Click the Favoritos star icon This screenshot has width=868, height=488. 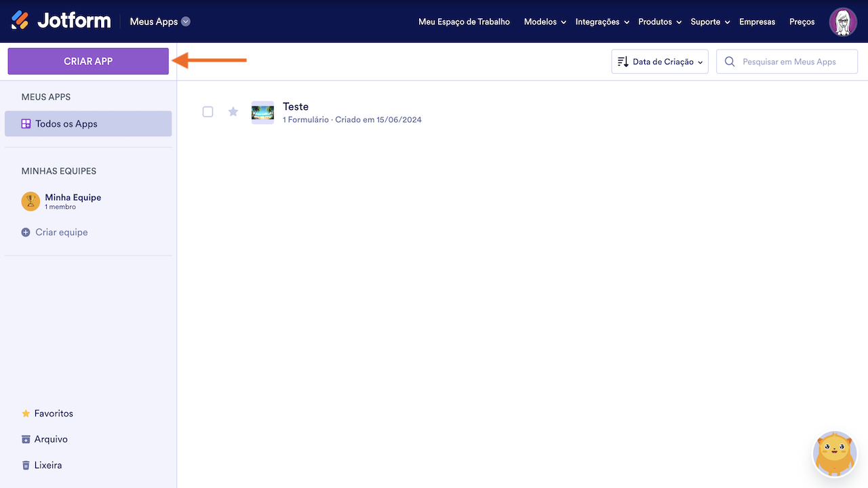26,413
